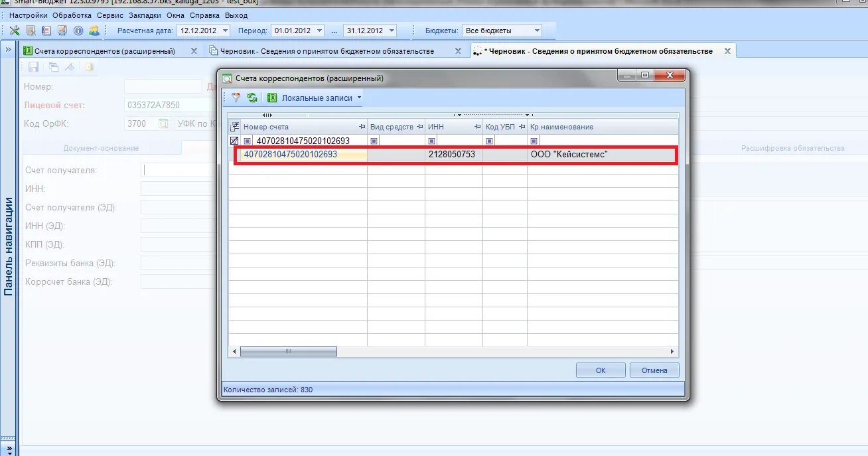Click filter condition icon in Номер счета column
The image size is (868, 456).
tap(248, 141)
